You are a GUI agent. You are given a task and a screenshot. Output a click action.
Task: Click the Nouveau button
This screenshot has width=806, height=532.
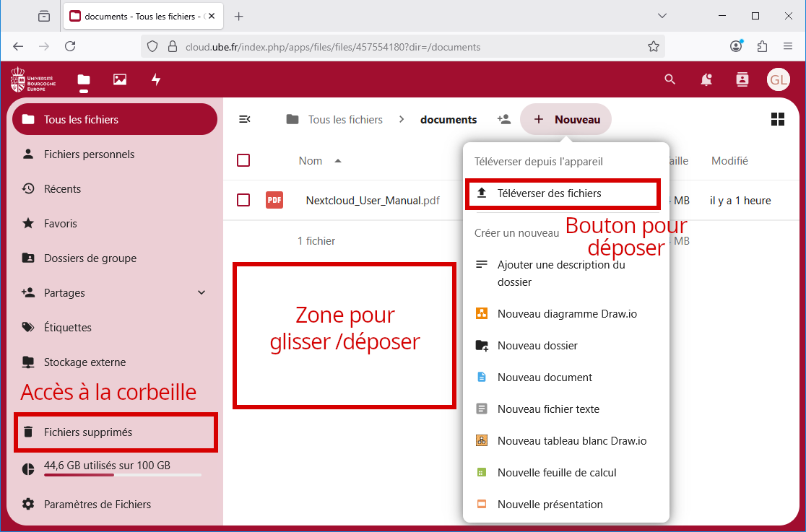pos(566,119)
